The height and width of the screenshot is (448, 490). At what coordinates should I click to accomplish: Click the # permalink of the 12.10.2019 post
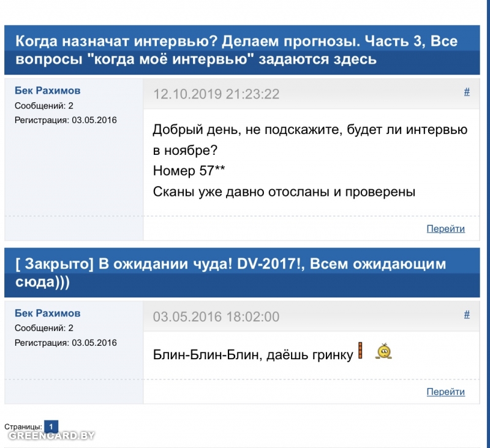467,92
